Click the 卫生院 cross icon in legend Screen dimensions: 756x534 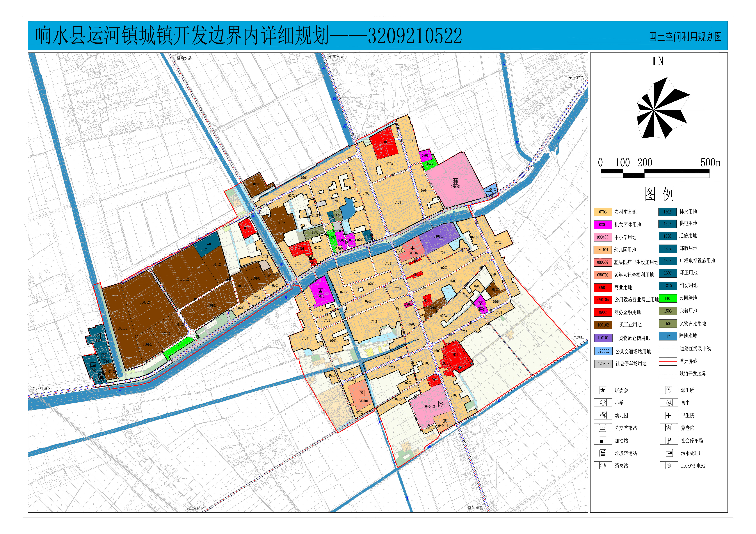coord(669,415)
